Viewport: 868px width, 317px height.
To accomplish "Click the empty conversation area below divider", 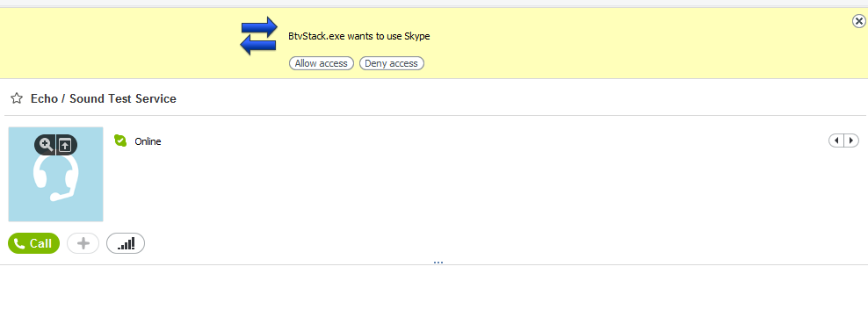I will (434, 291).
